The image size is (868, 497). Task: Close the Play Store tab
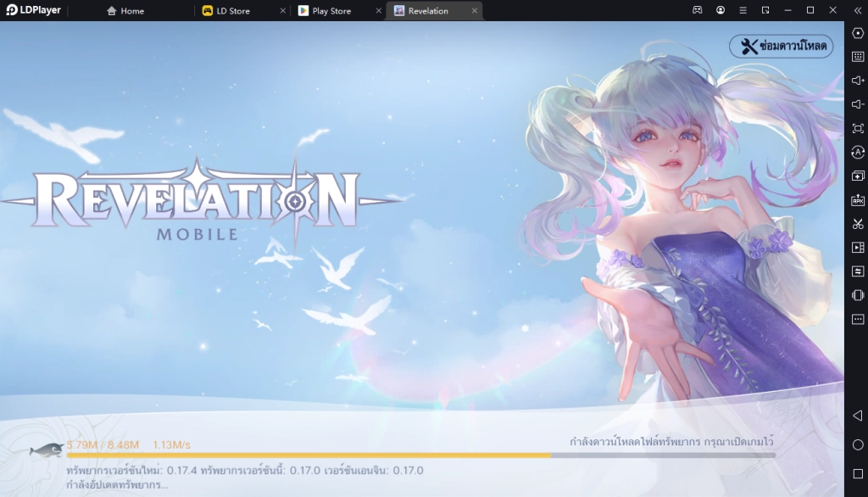379,10
